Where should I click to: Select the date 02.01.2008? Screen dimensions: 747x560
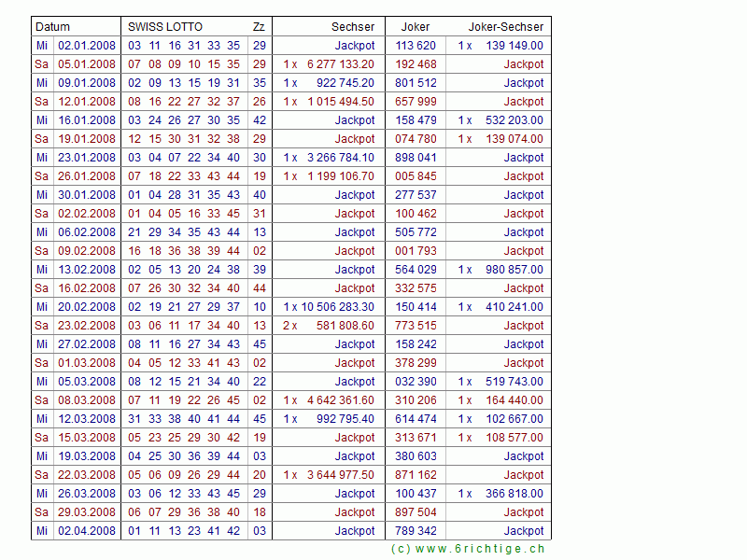pos(87,46)
